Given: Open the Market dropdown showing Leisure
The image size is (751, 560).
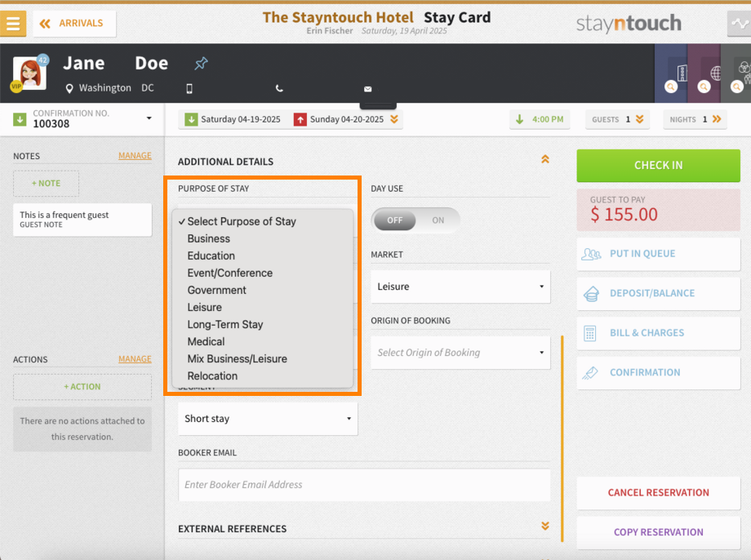Looking at the screenshot, I should [460, 287].
